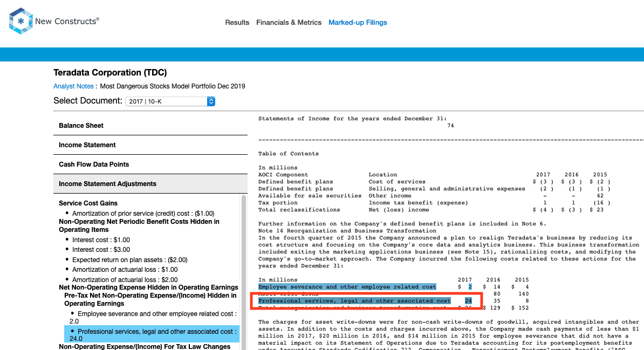The image size is (644, 350).
Task: Click 'Statements of Income for the years ended' line
Action: click(352, 119)
